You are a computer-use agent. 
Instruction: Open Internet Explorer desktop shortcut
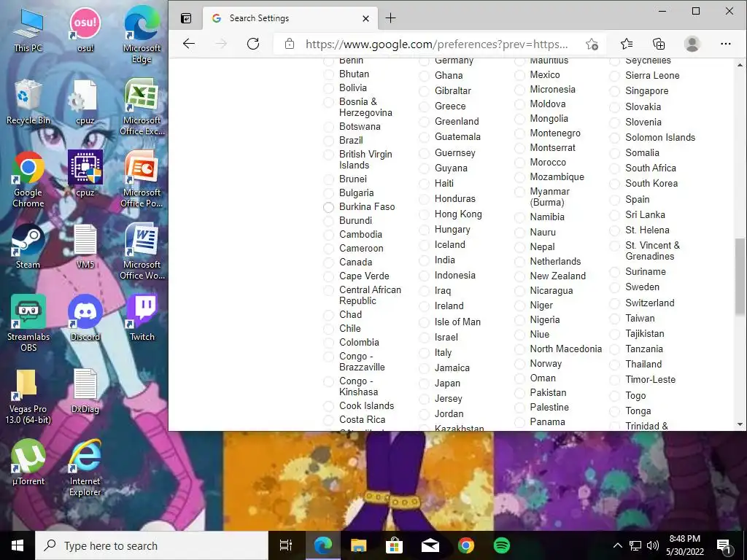(85, 468)
